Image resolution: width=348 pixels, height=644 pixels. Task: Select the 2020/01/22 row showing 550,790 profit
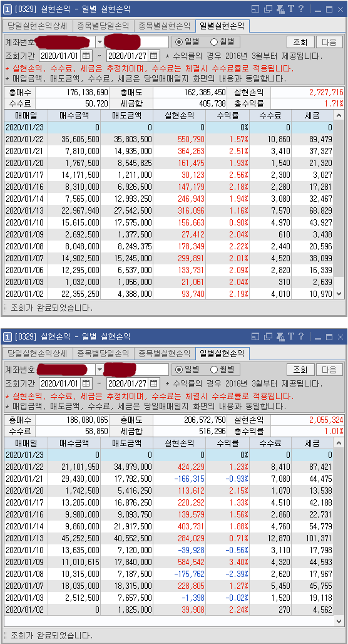(168, 139)
